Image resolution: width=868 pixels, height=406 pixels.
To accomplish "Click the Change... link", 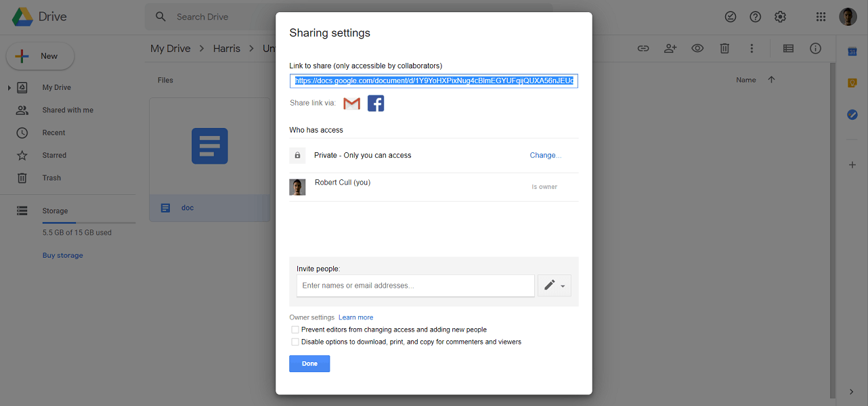I will click(x=546, y=155).
